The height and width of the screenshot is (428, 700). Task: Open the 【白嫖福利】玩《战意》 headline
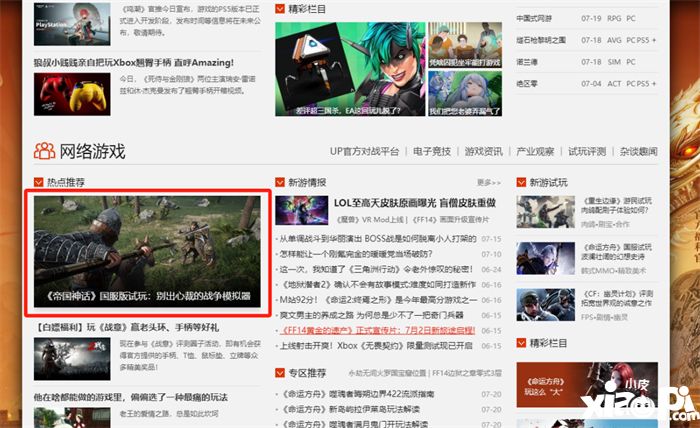pos(126,327)
